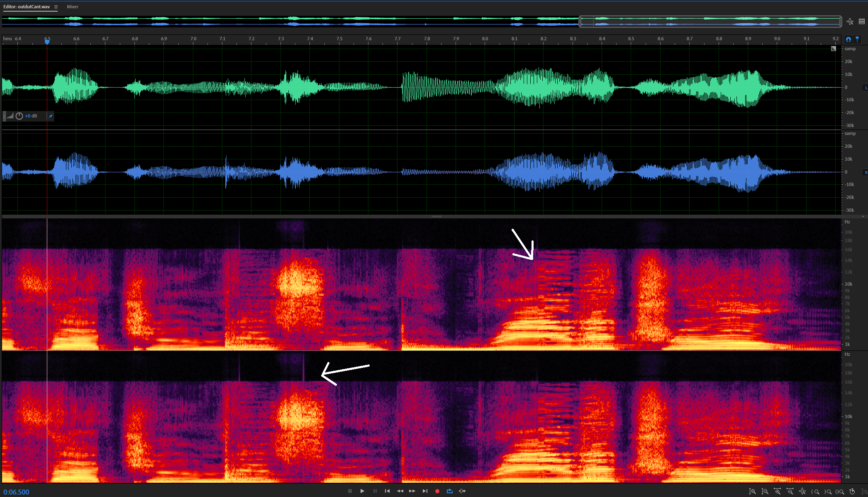Open Editor panel hamburger menu

(x=56, y=7)
